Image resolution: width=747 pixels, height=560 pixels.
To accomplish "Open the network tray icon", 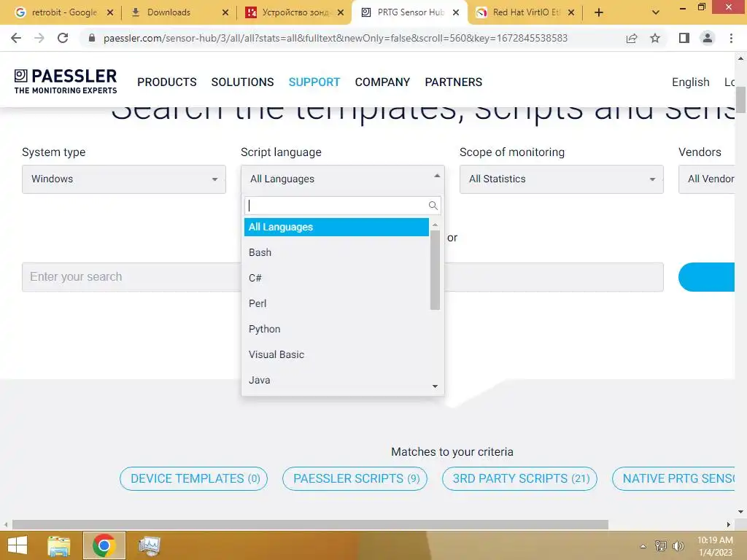I will coord(661,546).
